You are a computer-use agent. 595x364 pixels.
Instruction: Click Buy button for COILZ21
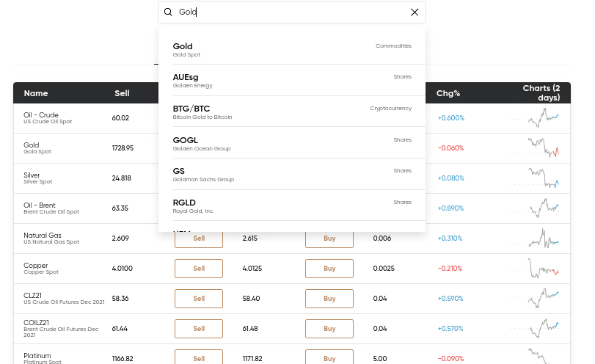pos(329,329)
